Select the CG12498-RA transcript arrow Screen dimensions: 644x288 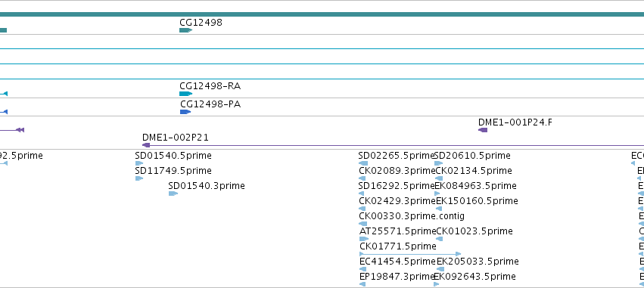[x=185, y=94]
